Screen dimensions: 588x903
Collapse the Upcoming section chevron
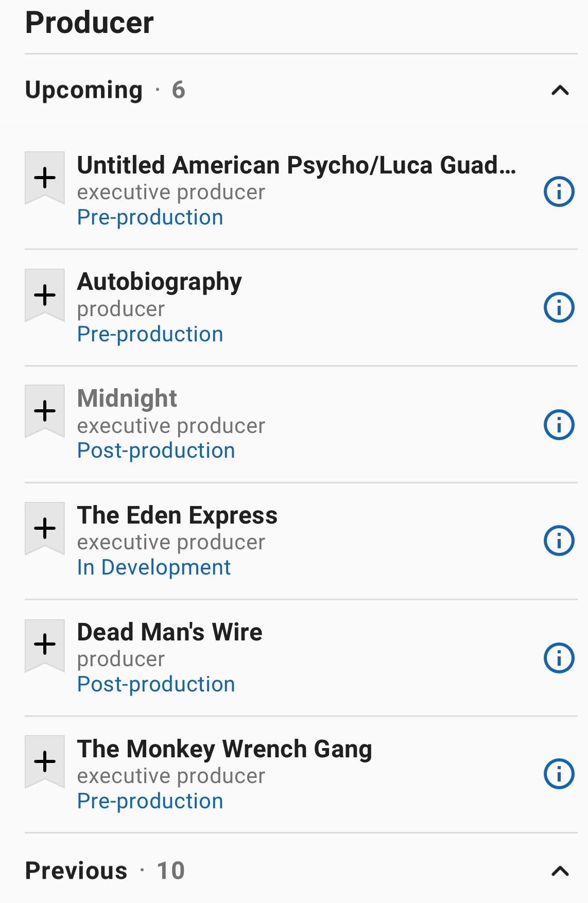tap(560, 91)
